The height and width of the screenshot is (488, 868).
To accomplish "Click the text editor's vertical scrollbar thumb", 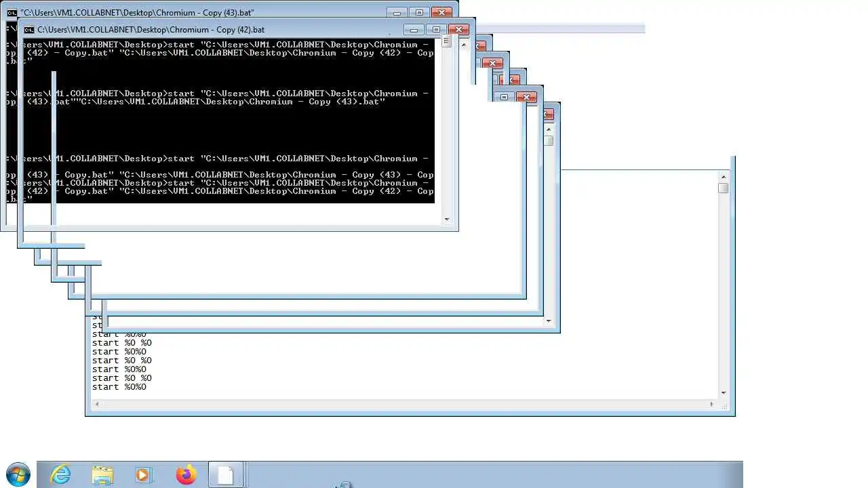I will 723,188.
